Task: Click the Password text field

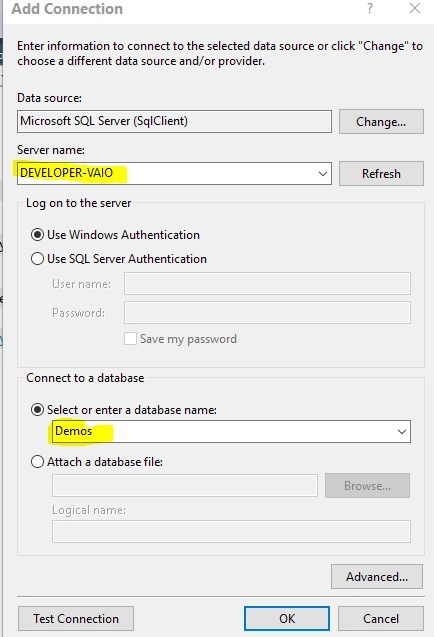Action: coord(267,312)
